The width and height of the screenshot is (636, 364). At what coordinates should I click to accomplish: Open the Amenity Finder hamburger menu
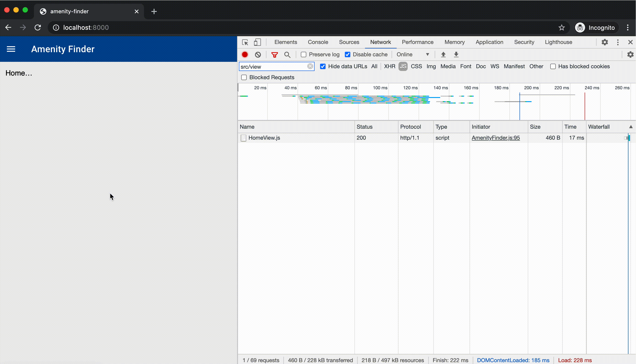[11, 49]
